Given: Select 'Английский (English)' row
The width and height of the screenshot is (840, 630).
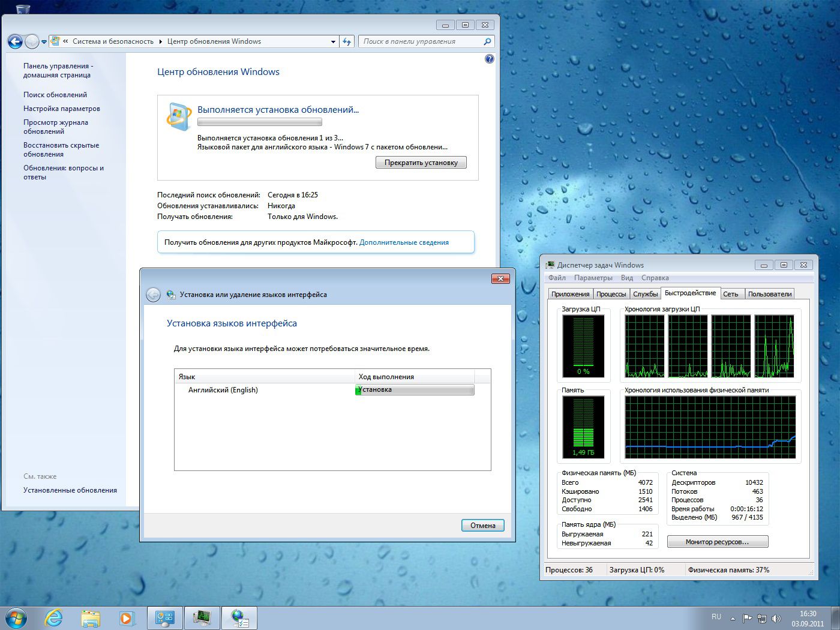Looking at the screenshot, I should 332,390.
